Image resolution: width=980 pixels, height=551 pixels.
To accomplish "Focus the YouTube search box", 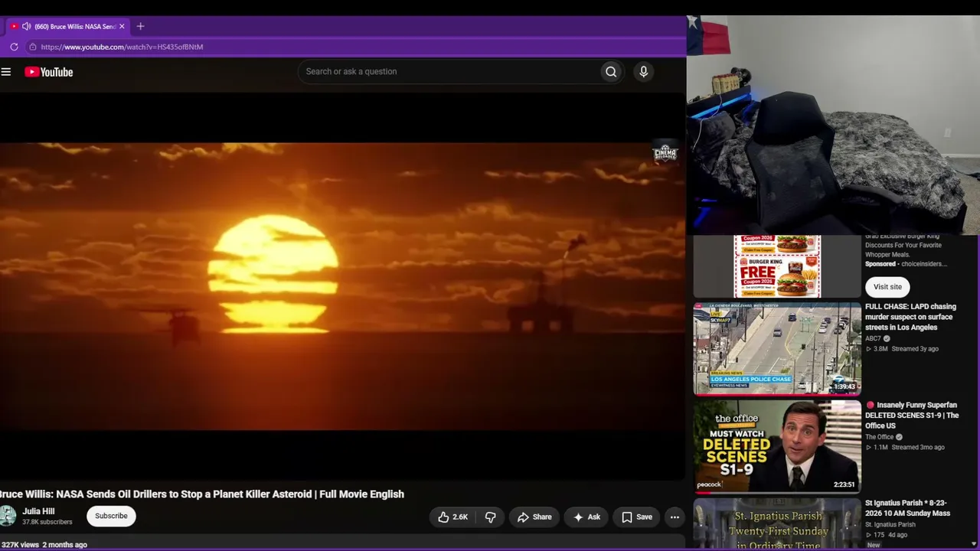I will [x=449, y=72].
